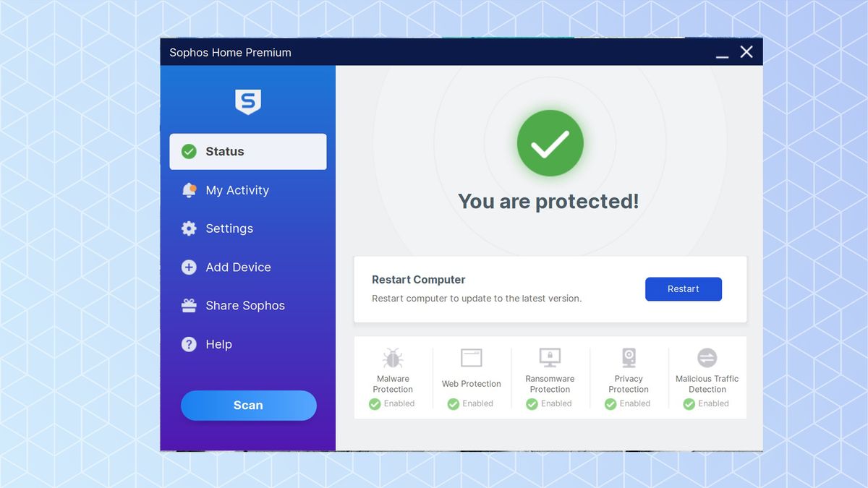
Task: Select the Ransomware Protection monitor icon
Action: (550, 357)
